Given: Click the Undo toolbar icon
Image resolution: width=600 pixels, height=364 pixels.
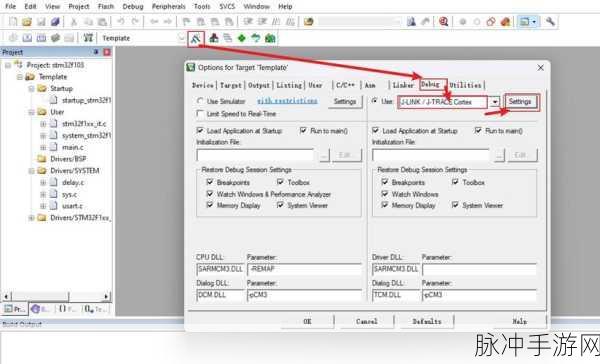Looking at the screenshot, I should tap(121, 21).
